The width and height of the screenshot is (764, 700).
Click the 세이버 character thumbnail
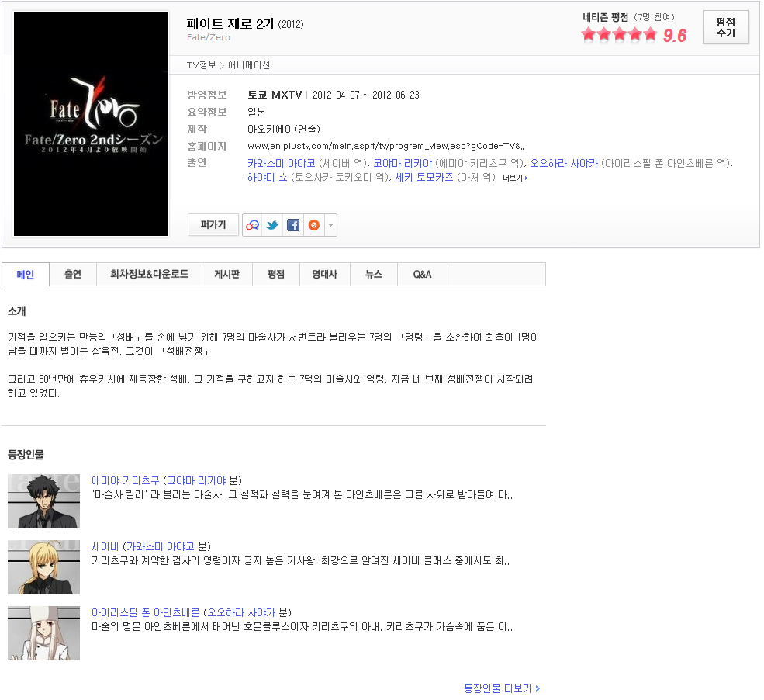click(44, 567)
